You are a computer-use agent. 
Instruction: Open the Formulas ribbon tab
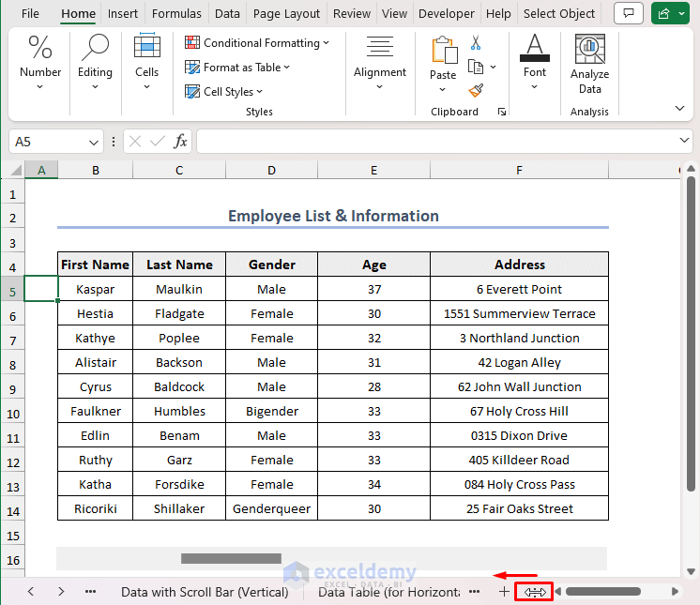176,14
